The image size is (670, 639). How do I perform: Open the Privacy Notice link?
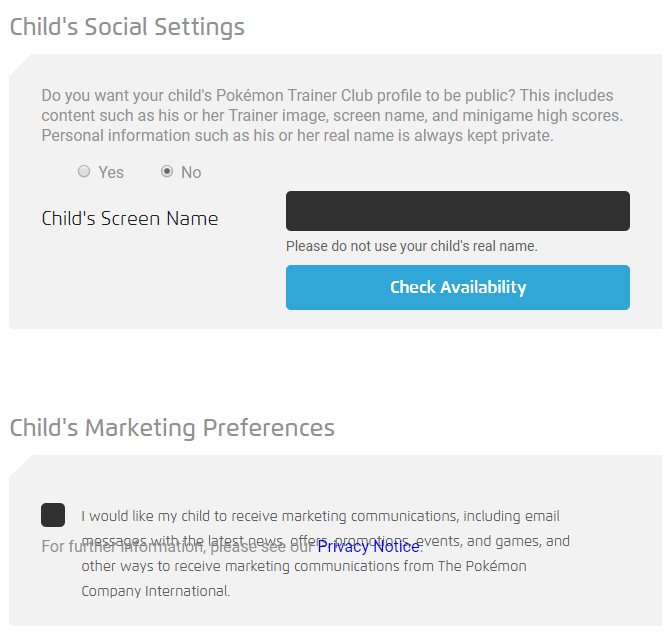pyautogui.click(x=368, y=546)
